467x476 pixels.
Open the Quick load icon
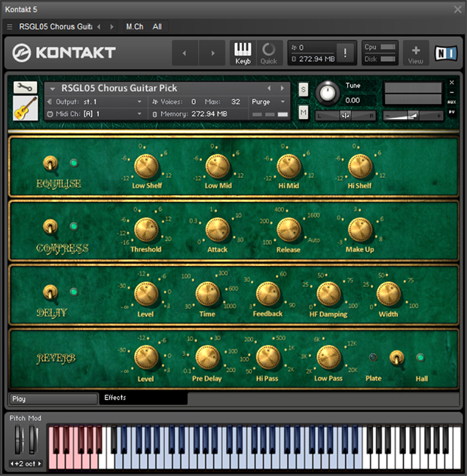(x=269, y=53)
